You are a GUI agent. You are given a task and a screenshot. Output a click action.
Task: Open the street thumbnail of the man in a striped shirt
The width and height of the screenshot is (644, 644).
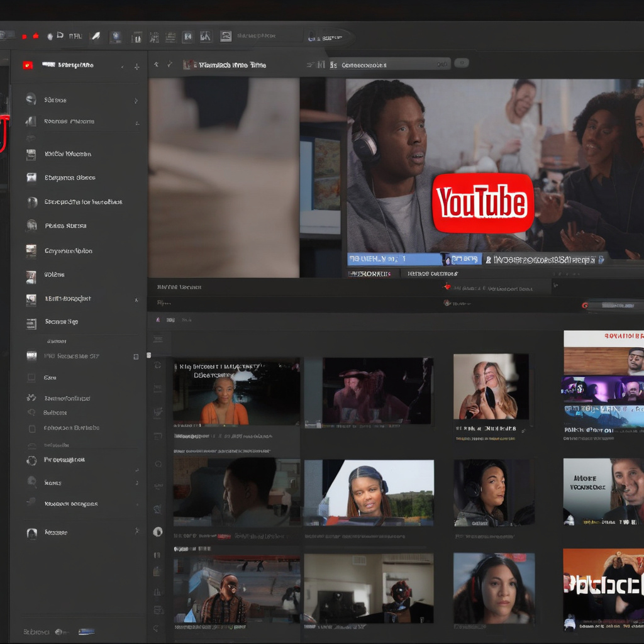point(236,589)
